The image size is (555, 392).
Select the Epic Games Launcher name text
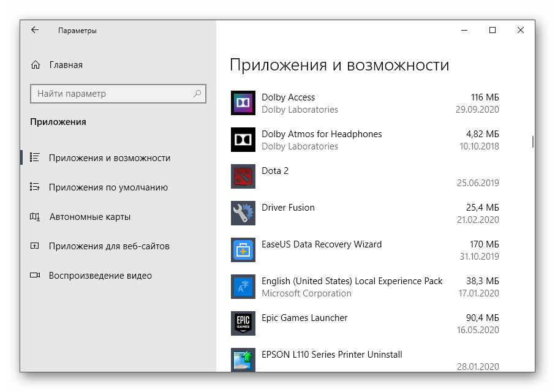pos(304,318)
